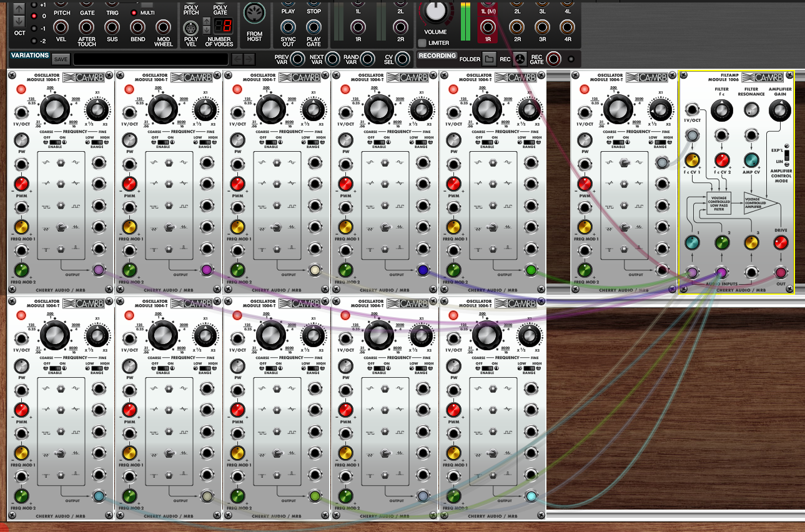805x532 pixels.
Task: Click the main VOLUME knob
Action: coord(436,10)
